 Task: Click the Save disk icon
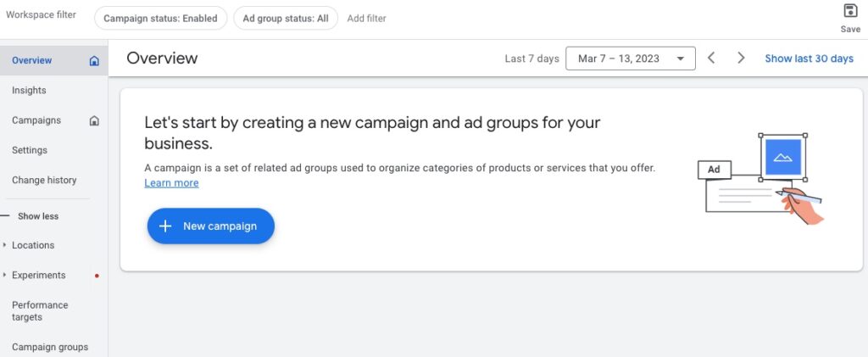(x=849, y=11)
